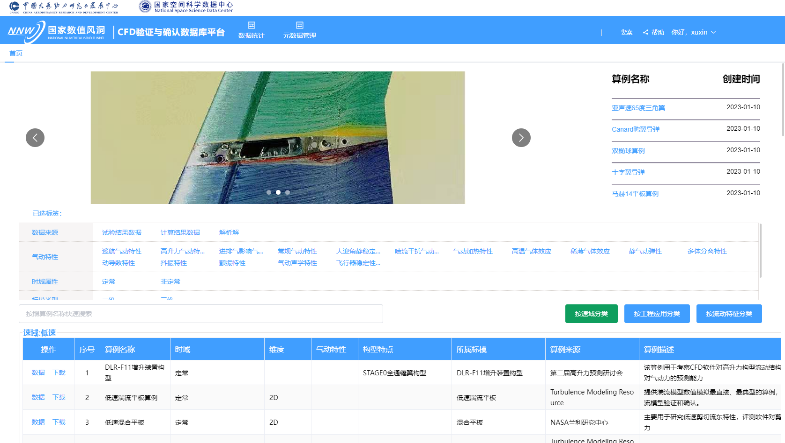This screenshot has height=443, width=785.
Task: Focus the case name quick search field
Action: [201, 314]
